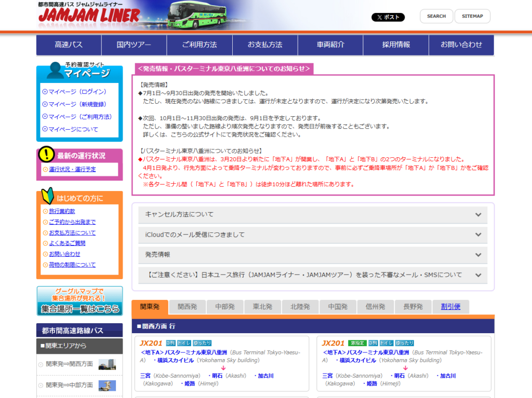Switch to the 長野発 tab
Image resolution: width=532 pixels, height=398 pixels.
coord(413,307)
